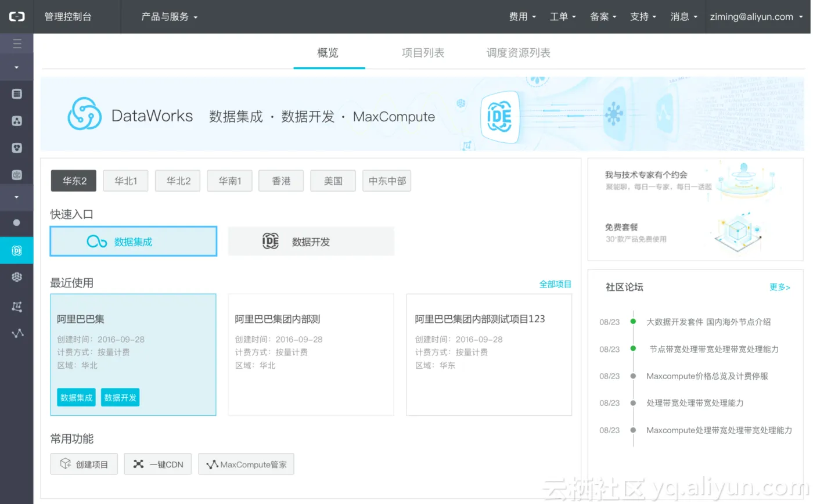The image size is (813, 504).
Task: Select the highlighted IDE sidebar icon
Action: point(17,250)
